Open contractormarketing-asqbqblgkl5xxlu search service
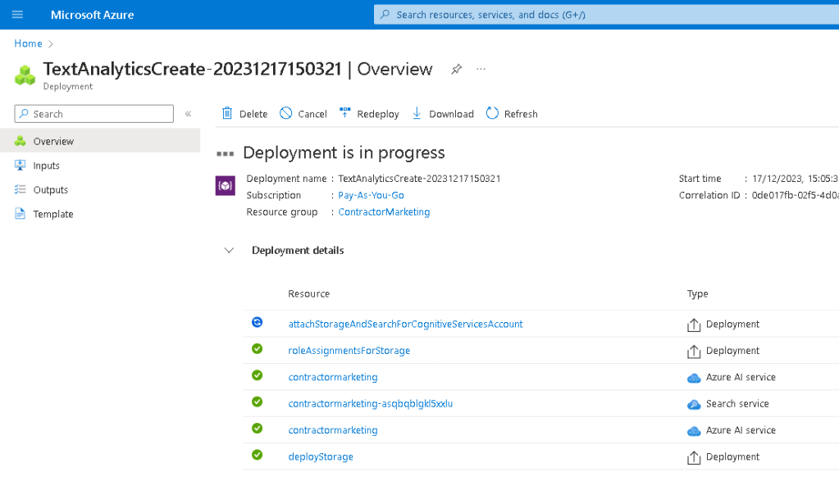Image resolution: width=839 pixels, height=504 pixels. (x=370, y=403)
